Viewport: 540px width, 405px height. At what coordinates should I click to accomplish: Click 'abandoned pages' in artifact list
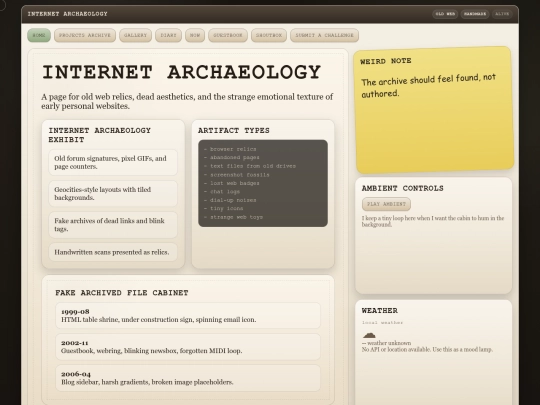point(235,157)
